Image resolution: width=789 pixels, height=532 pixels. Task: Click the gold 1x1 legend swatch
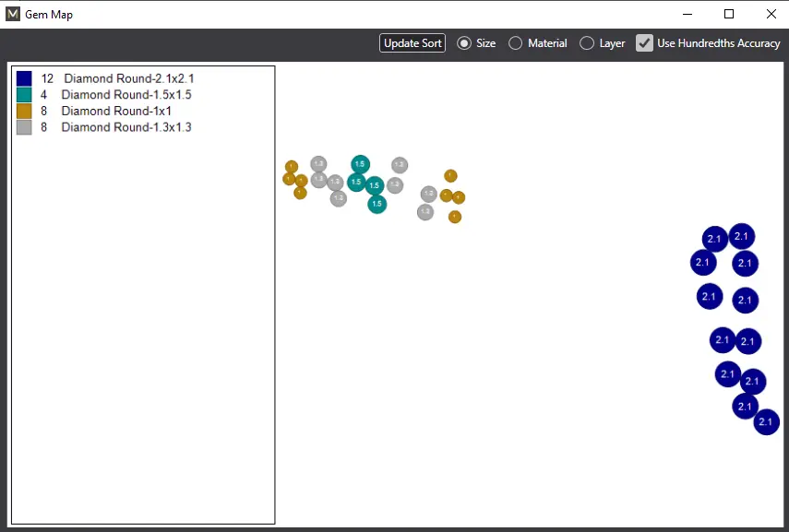pos(24,111)
